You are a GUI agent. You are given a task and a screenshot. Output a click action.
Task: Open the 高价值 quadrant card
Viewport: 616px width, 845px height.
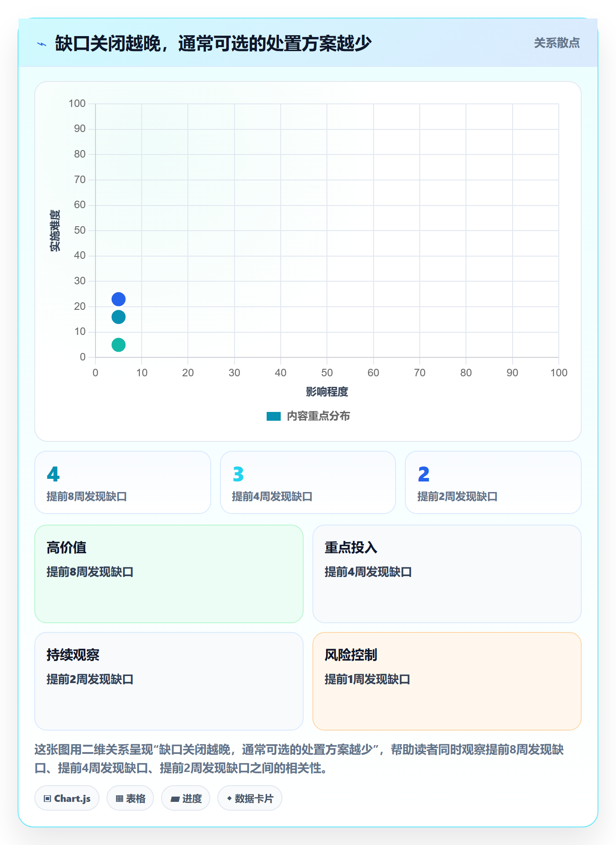pos(169,574)
